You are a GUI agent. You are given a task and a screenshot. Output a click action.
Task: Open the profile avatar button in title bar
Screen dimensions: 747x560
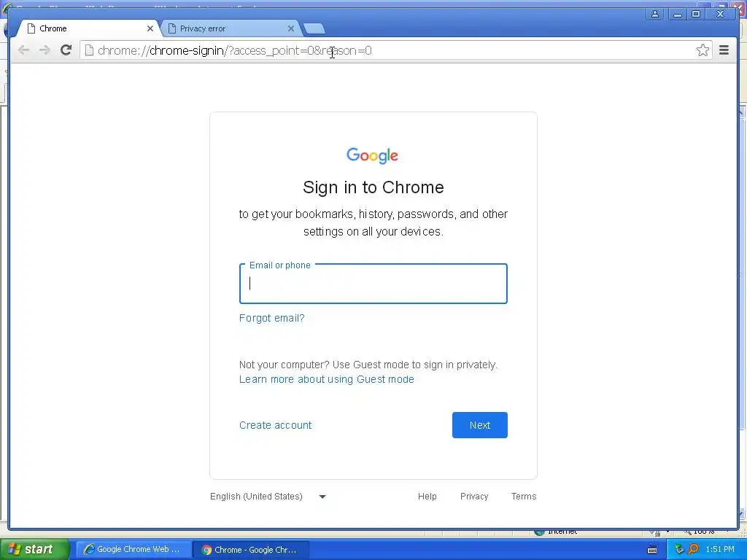(655, 14)
